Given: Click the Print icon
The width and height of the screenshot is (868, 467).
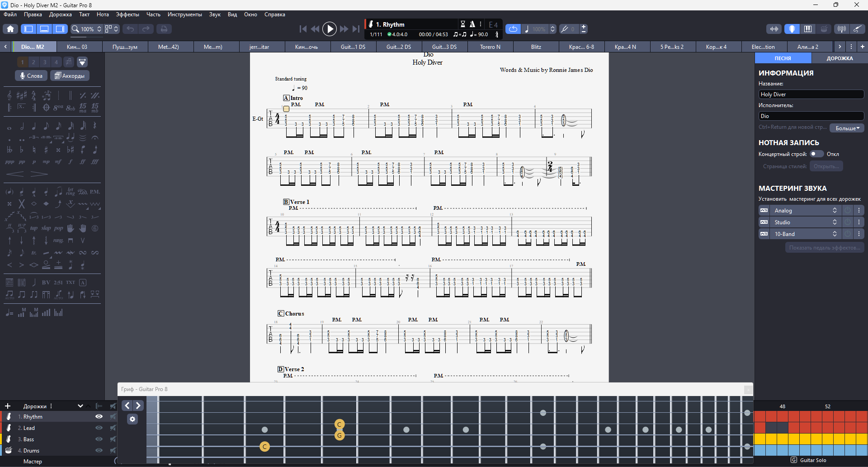Looking at the screenshot, I should pos(164,29).
